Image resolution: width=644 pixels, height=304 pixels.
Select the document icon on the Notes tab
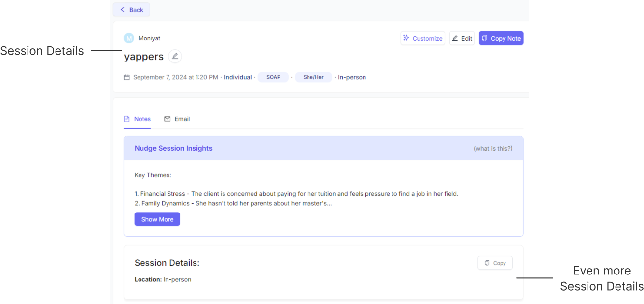(128, 118)
